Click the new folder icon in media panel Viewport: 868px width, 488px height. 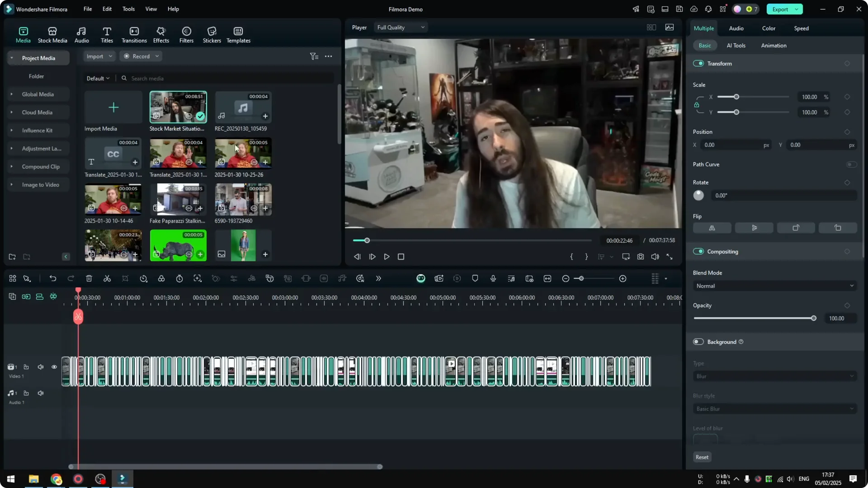(x=12, y=257)
